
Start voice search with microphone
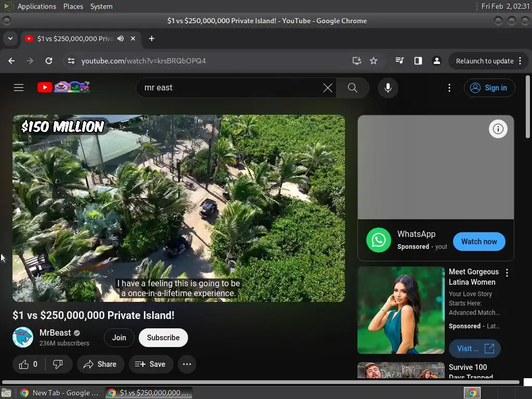(388, 88)
